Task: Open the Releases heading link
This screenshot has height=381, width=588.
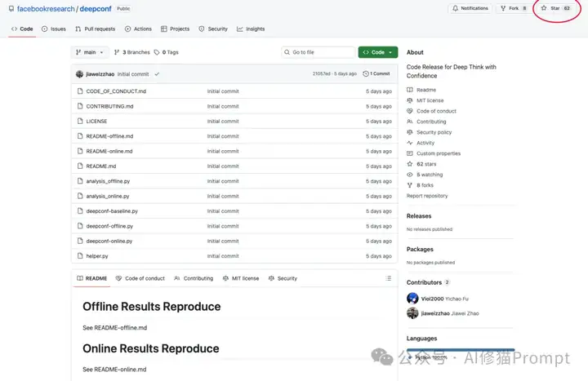Action: click(x=419, y=216)
